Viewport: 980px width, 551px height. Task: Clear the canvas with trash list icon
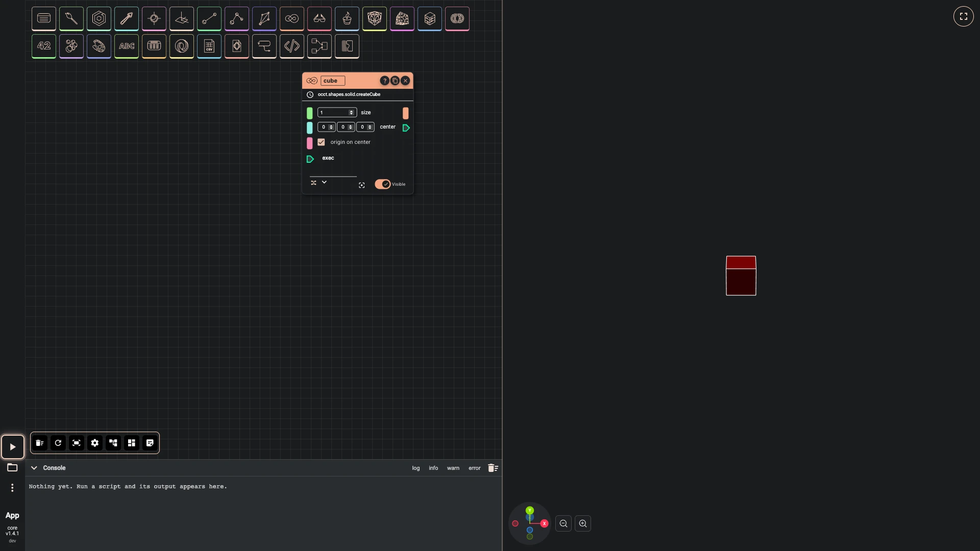pyautogui.click(x=40, y=443)
